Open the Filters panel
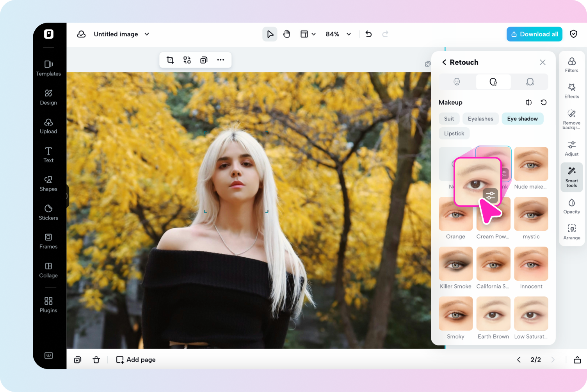 571,64
